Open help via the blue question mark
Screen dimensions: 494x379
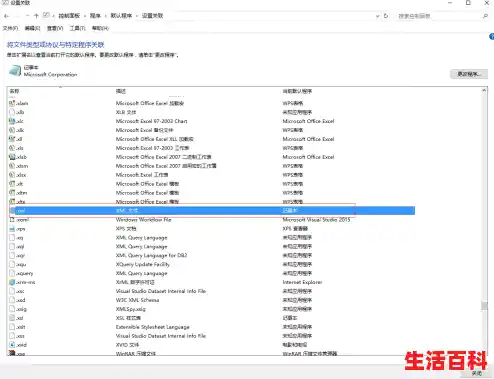pos(492,37)
